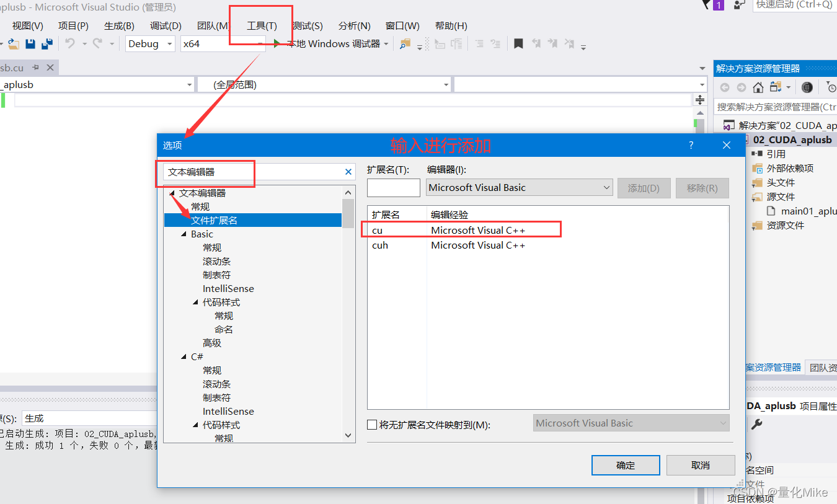This screenshot has height=504, width=837.
Task: Click the editor split handle icon
Action: 700,100
